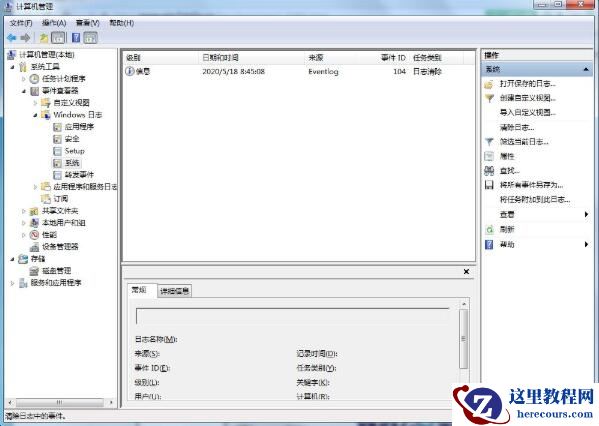Close the event preview pane with X

(x=466, y=272)
